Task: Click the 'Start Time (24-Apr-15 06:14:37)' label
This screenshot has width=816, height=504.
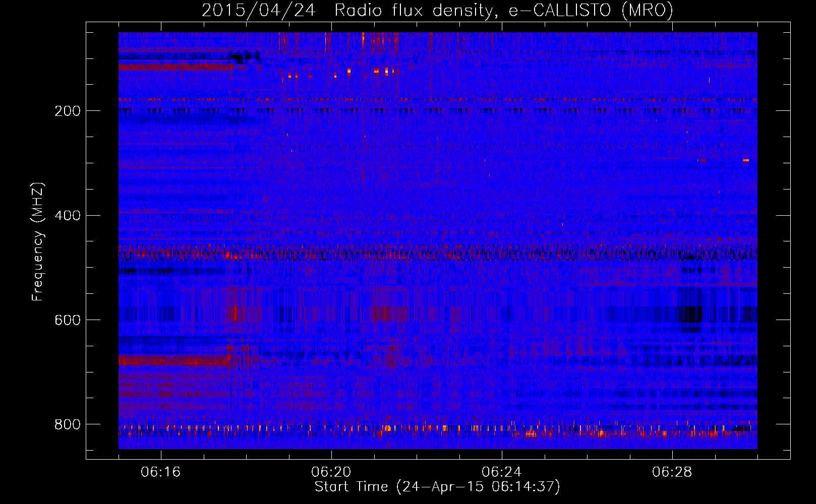Action: pyautogui.click(x=437, y=487)
